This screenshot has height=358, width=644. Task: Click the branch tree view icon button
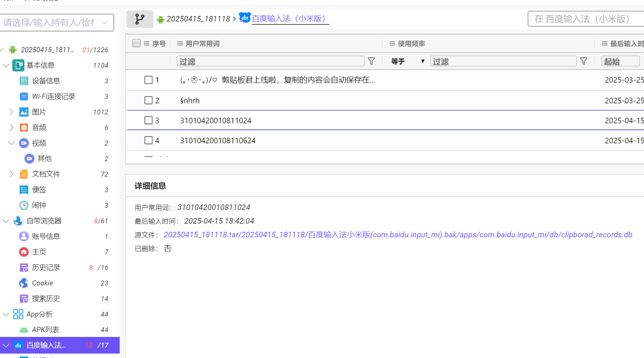tap(140, 19)
